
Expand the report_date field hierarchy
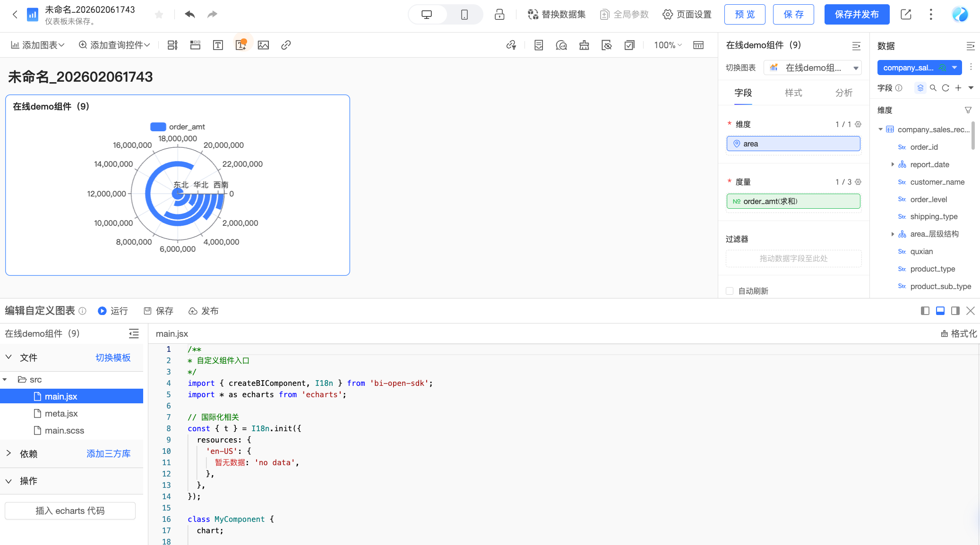tap(893, 164)
